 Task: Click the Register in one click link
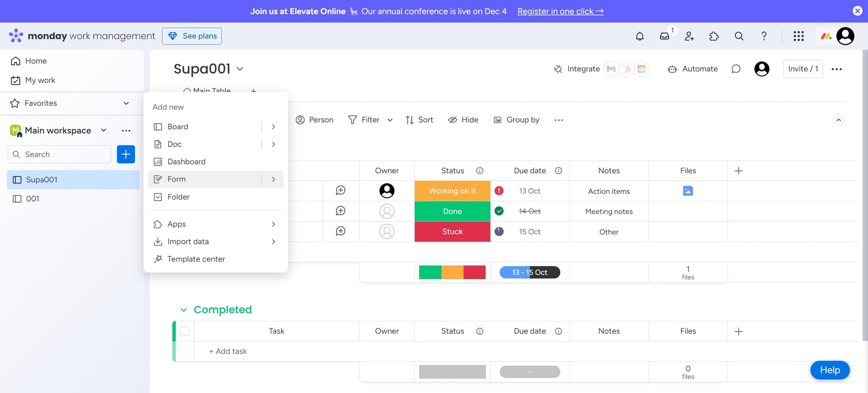coord(560,11)
